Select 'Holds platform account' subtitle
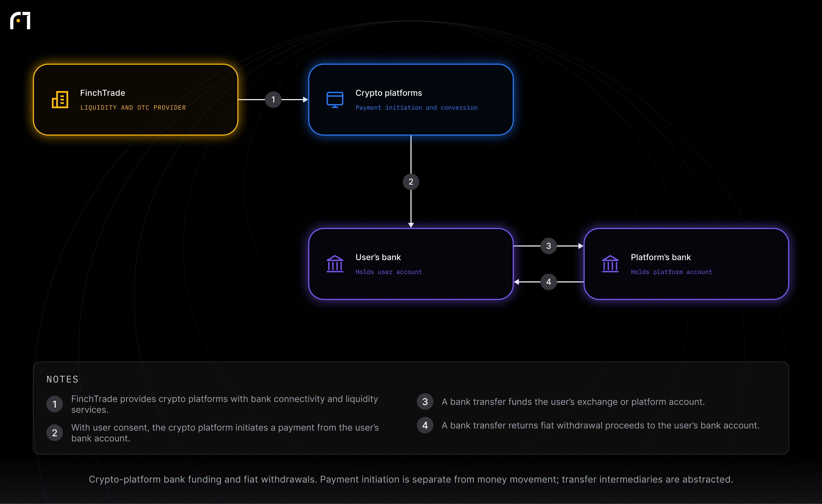The image size is (822, 504). [x=671, y=272]
